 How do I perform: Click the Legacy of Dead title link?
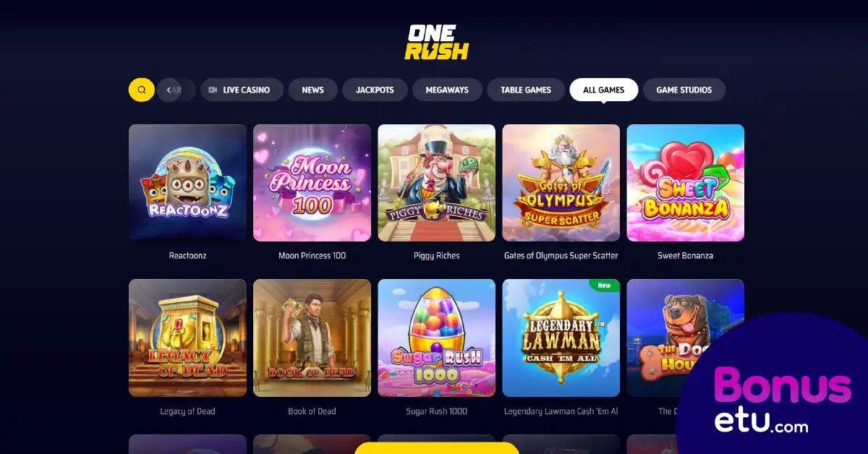click(x=187, y=411)
